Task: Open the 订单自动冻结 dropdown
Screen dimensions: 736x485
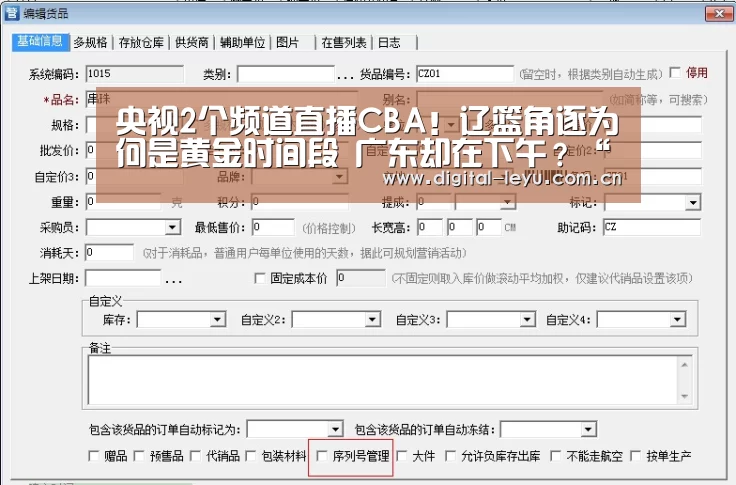Action: pos(588,430)
